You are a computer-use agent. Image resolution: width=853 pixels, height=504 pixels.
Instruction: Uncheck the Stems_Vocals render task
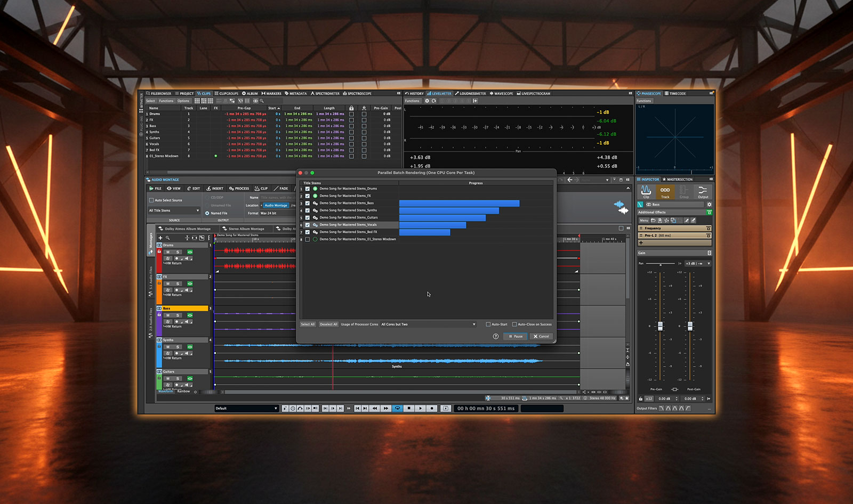[308, 225]
